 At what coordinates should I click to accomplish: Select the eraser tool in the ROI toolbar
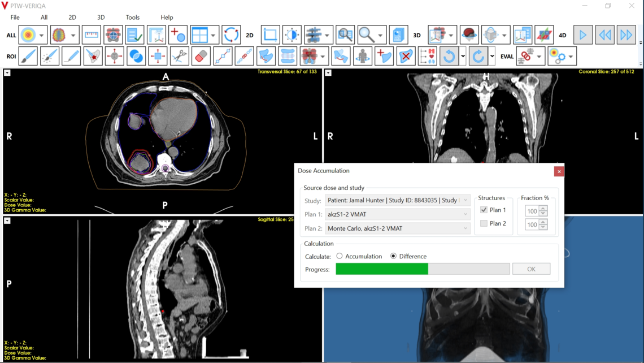202,56
